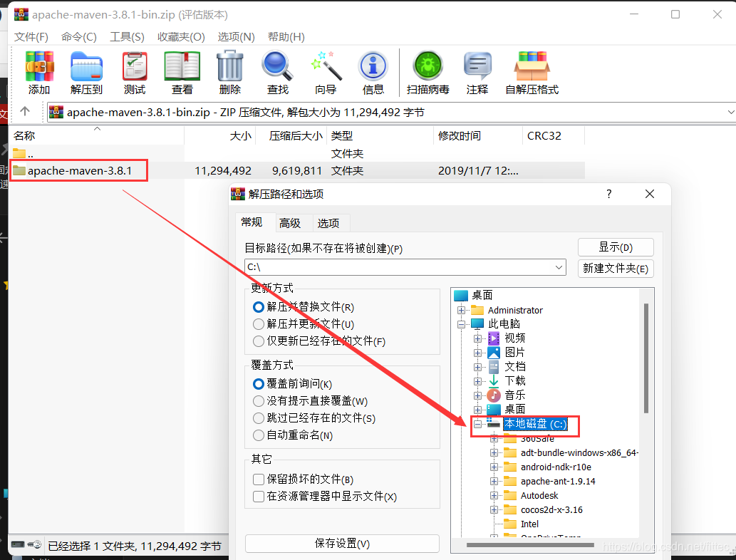736x560 pixels.
Task: Click the WinRAR icon in address bar
Action: point(56,112)
